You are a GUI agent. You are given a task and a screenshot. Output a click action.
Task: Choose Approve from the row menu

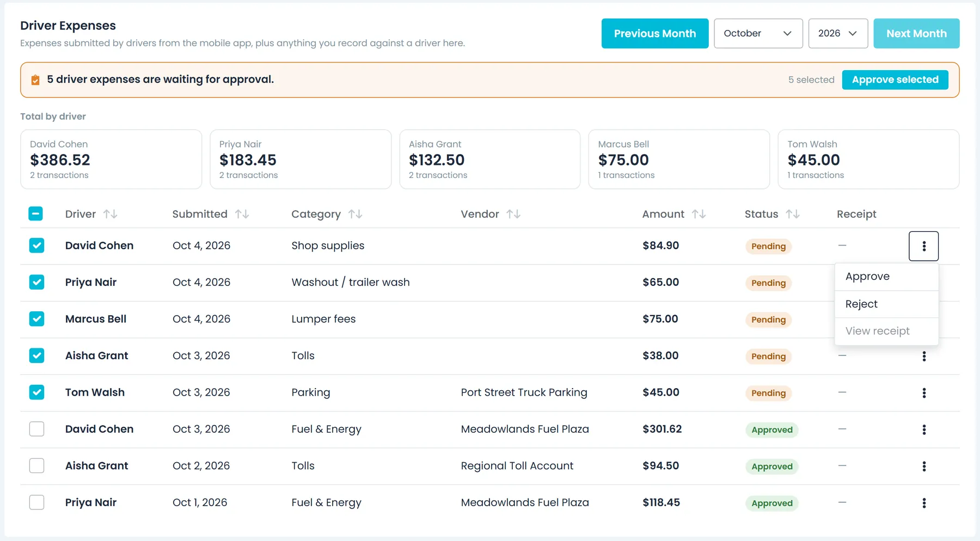tap(886, 276)
